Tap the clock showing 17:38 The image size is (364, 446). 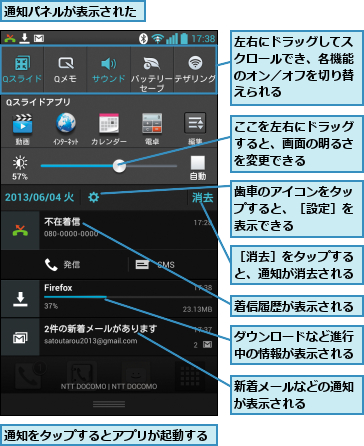click(x=203, y=39)
